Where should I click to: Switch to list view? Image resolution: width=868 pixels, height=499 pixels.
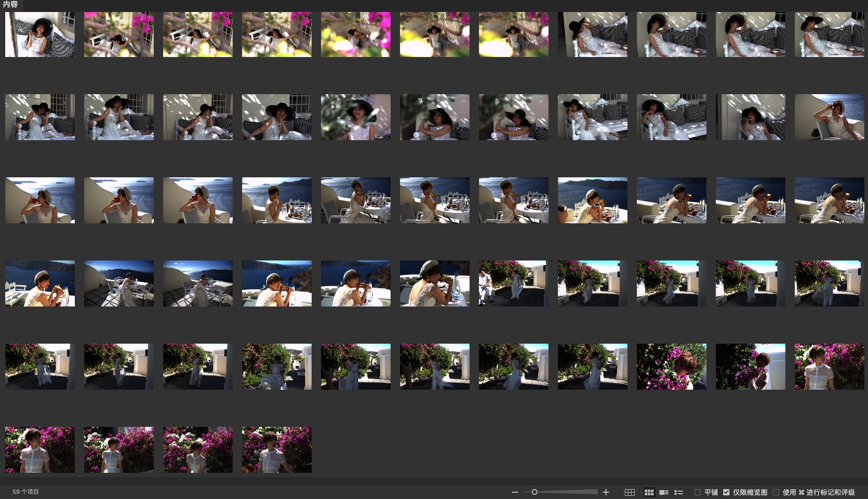pos(679,492)
